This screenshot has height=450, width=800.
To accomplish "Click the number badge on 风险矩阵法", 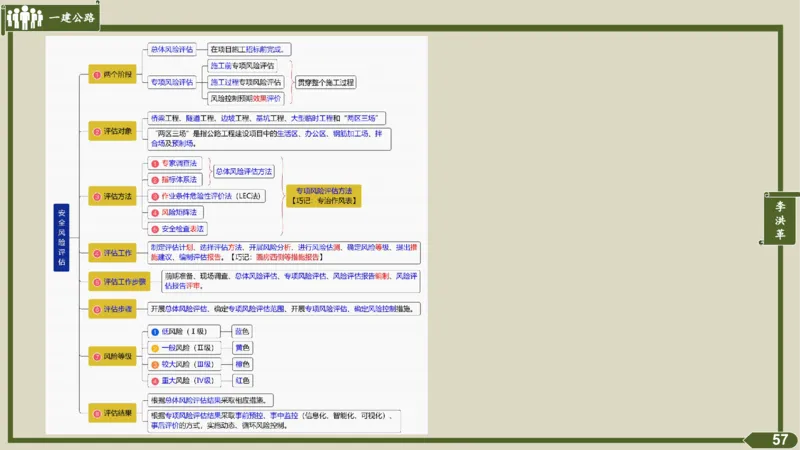I will tap(155, 213).
